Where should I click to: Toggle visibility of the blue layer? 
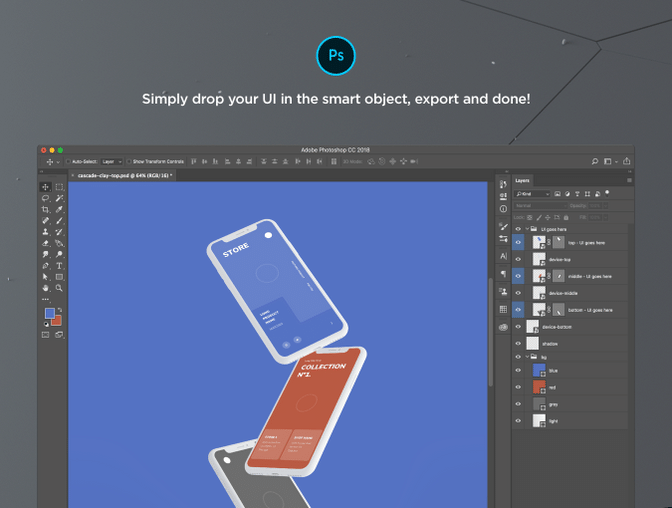pyautogui.click(x=518, y=370)
